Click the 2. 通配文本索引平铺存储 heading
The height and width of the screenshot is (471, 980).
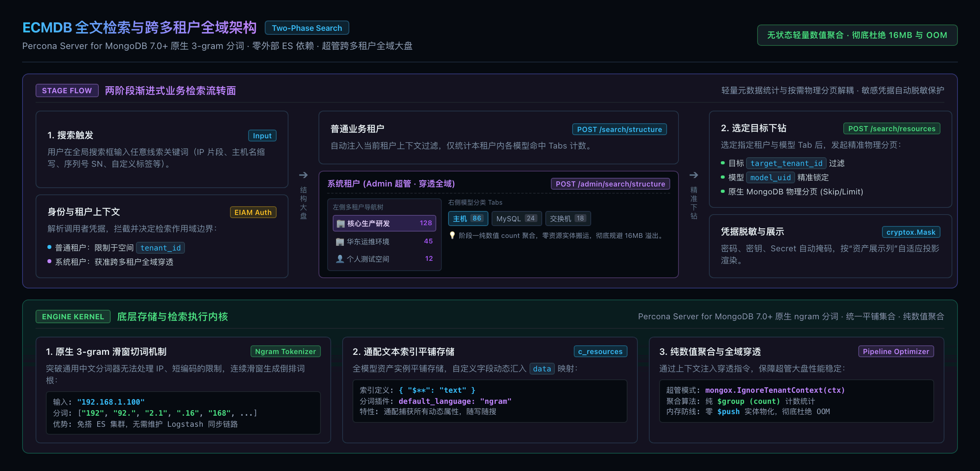(403, 352)
